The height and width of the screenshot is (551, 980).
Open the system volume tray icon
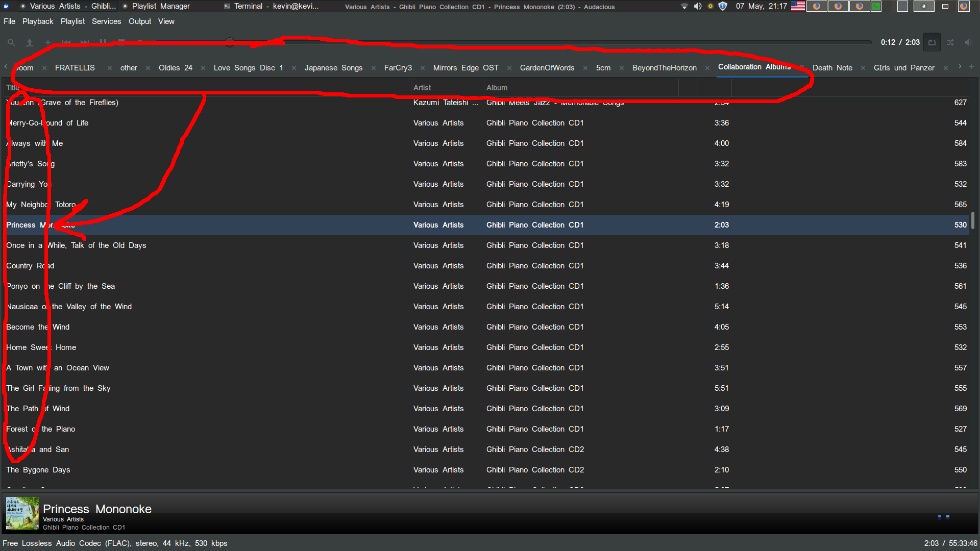coord(698,6)
